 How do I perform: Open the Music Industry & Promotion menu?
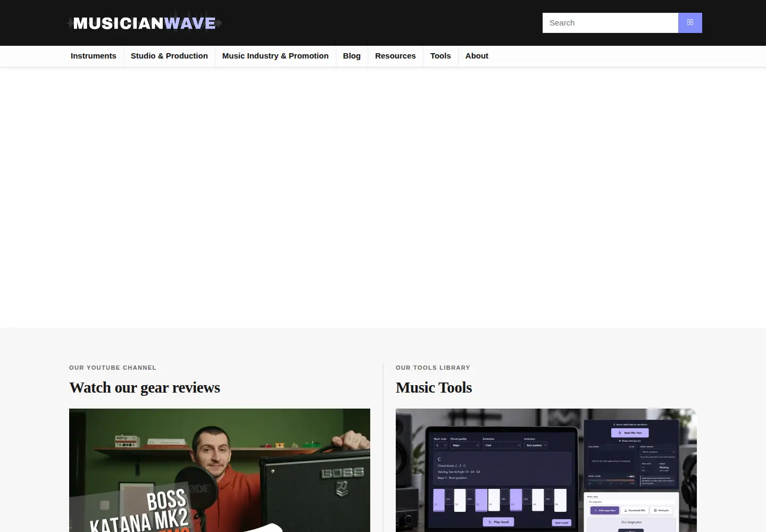[276, 56]
